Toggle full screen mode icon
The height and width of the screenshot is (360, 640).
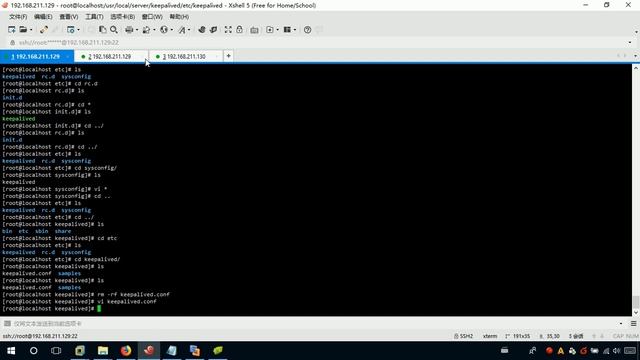click(x=228, y=30)
